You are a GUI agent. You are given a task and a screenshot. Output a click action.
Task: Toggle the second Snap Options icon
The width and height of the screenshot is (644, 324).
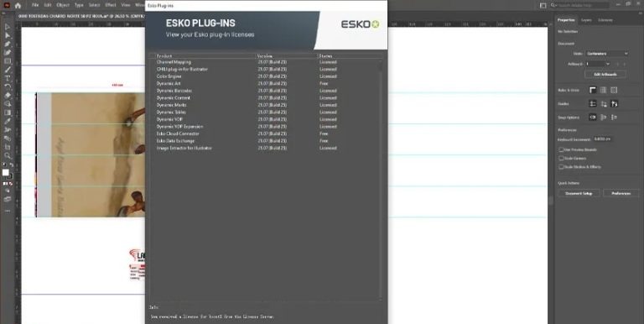point(604,118)
